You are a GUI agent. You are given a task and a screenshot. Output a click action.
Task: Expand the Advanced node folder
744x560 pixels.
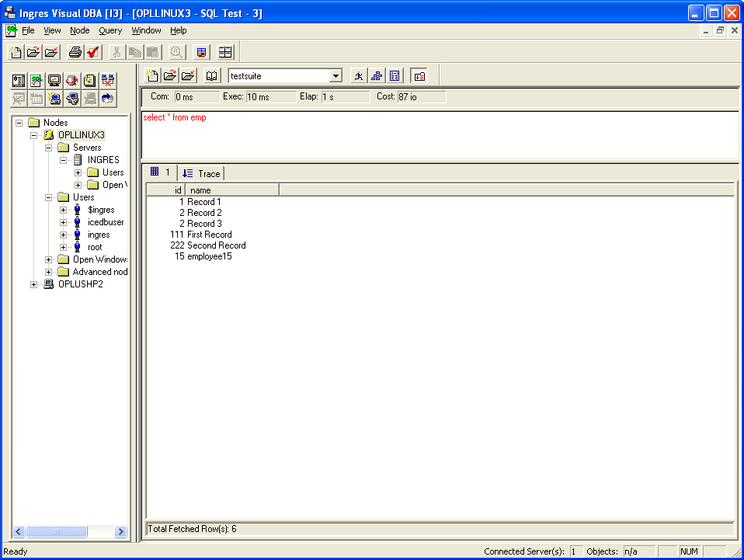[x=48, y=272]
